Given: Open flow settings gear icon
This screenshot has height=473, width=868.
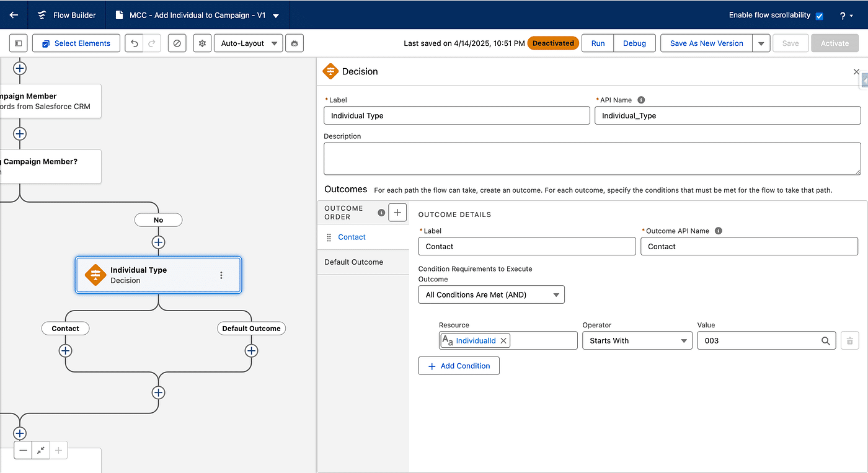Looking at the screenshot, I should click(x=201, y=43).
